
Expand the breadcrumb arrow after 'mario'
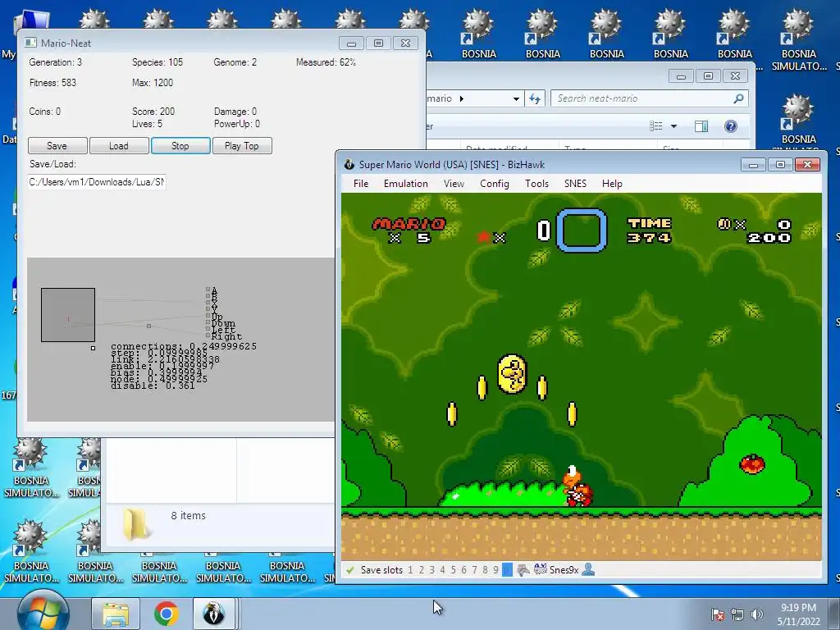[x=462, y=98]
